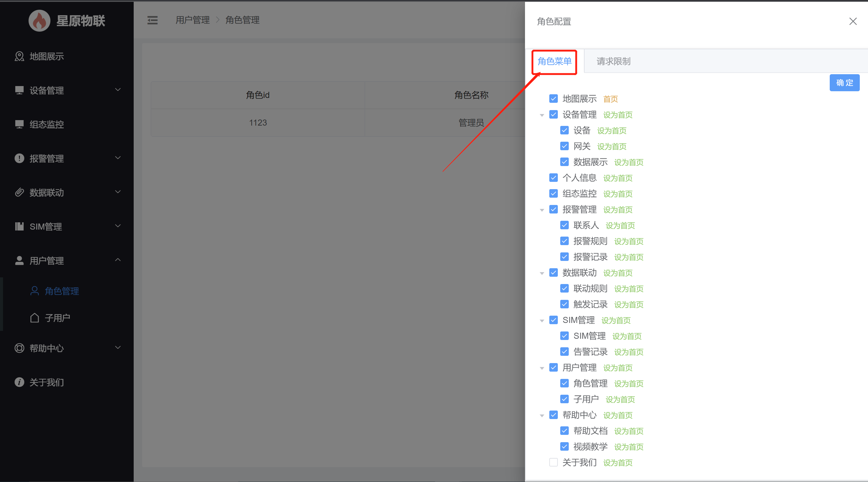Uncheck the 视频教学 checkbox
The image size is (868, 482).
click(x=564, y=447)
